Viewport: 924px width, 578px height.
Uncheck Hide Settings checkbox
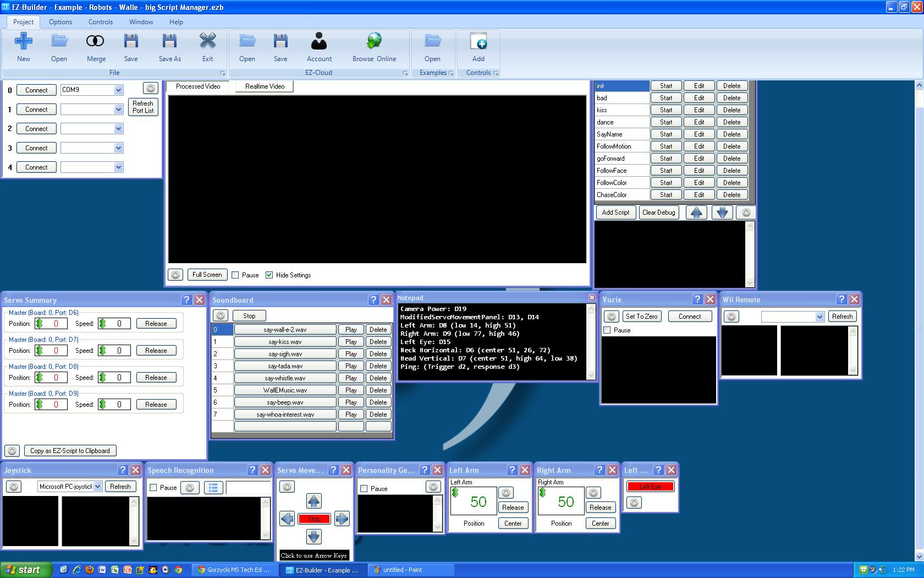point(269,275)
